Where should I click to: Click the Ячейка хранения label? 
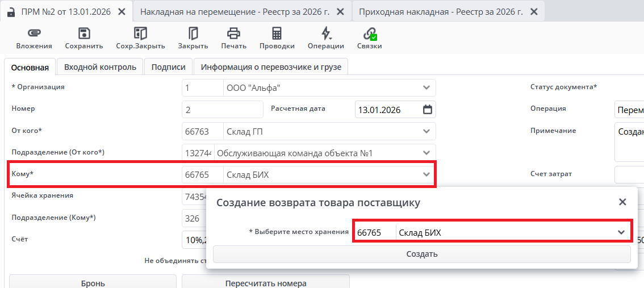pyautogui.click(x=42, y=195)
